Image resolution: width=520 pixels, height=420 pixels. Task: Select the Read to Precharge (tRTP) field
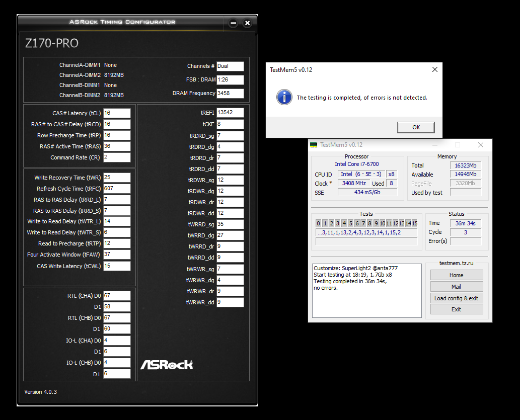(117, 243)
